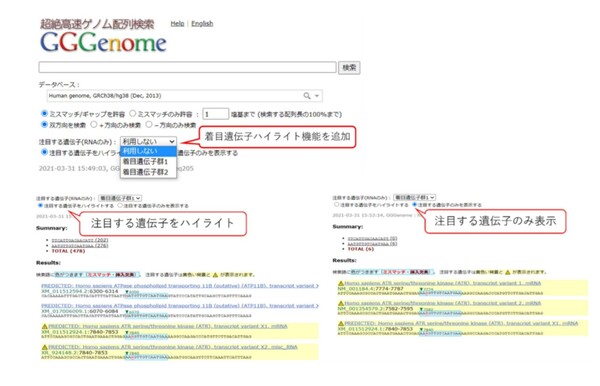This screenshot has height=386, width=600.
Task: Open ATR transcript variant X1 link in right panel
Action: point(461,323)
